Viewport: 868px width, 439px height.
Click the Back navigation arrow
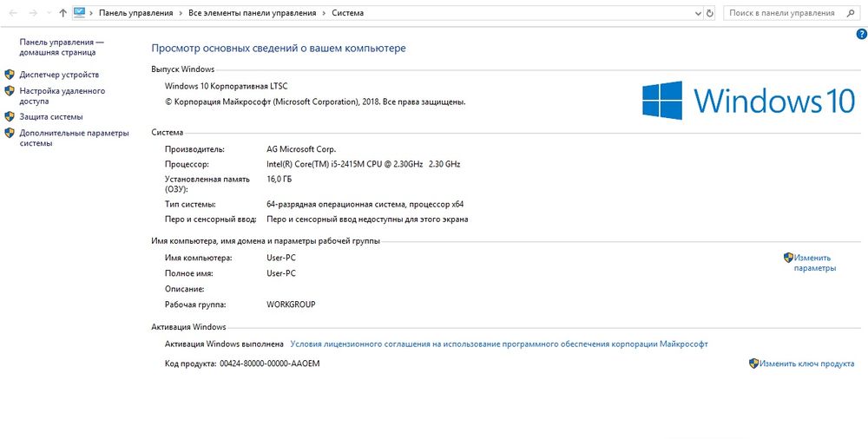[14, 13]
